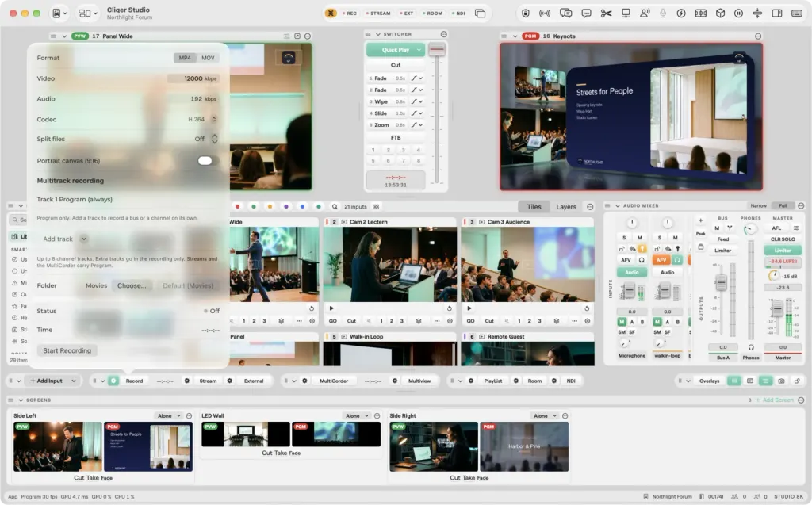Open the Quick Play dropdown arrow
Viewport: 812px width, 505px height.
pos(419,50)
